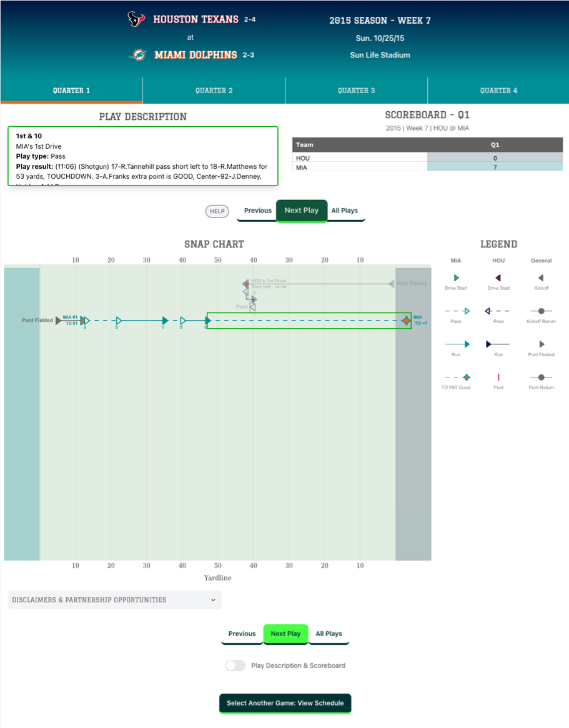Click play marker 'e' in the snap chart
The height and width of the screenshot is (728, 569).
[x=208, y=321]
